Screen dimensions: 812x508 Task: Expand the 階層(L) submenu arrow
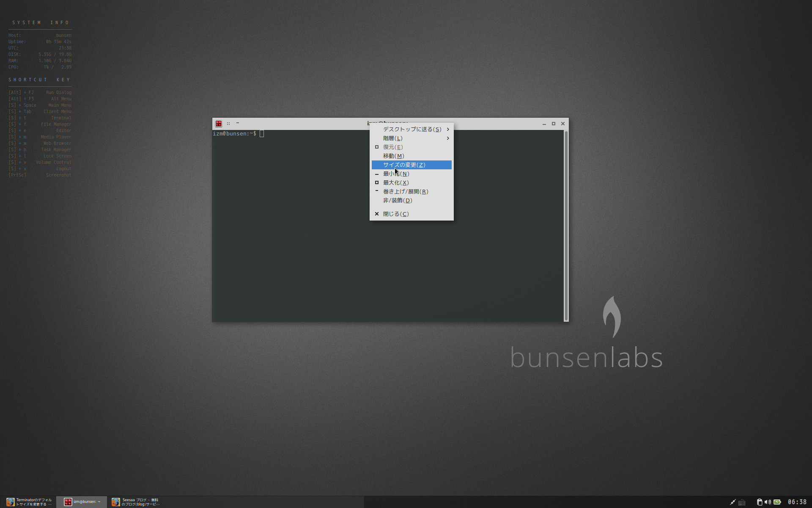[x=448, y=138]
